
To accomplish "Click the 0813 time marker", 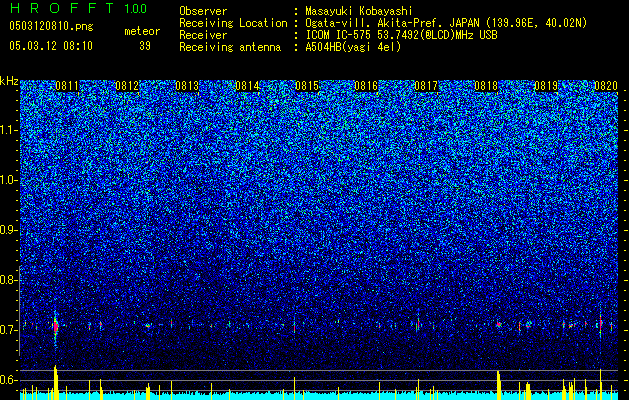I will pos(187,86).
